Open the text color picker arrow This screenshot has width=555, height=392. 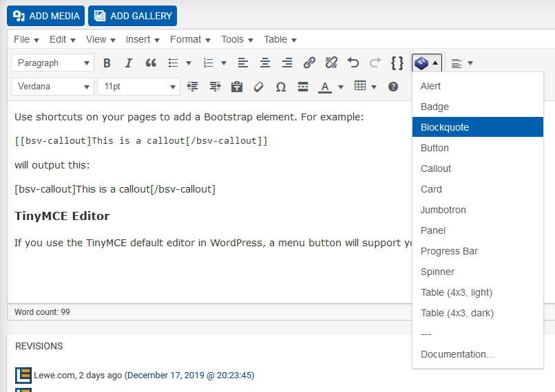[x=340, y=87]
